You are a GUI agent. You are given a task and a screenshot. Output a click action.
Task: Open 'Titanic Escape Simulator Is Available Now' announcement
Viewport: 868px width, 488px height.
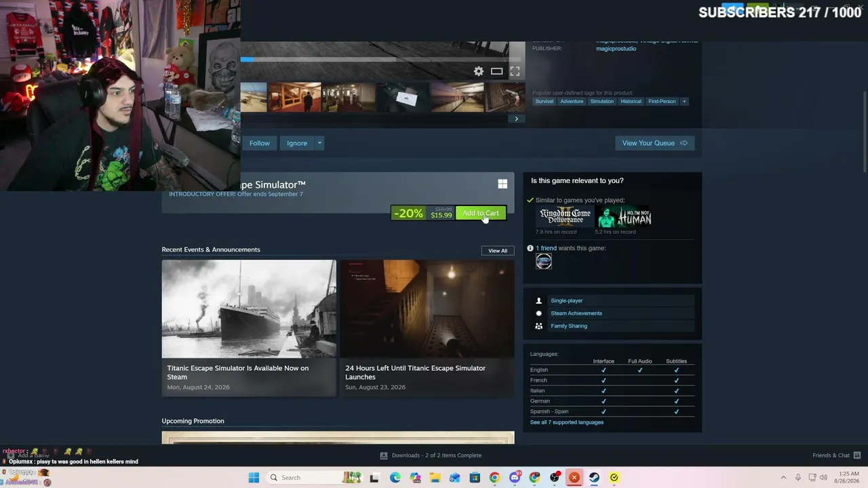[x=249, y=328]
